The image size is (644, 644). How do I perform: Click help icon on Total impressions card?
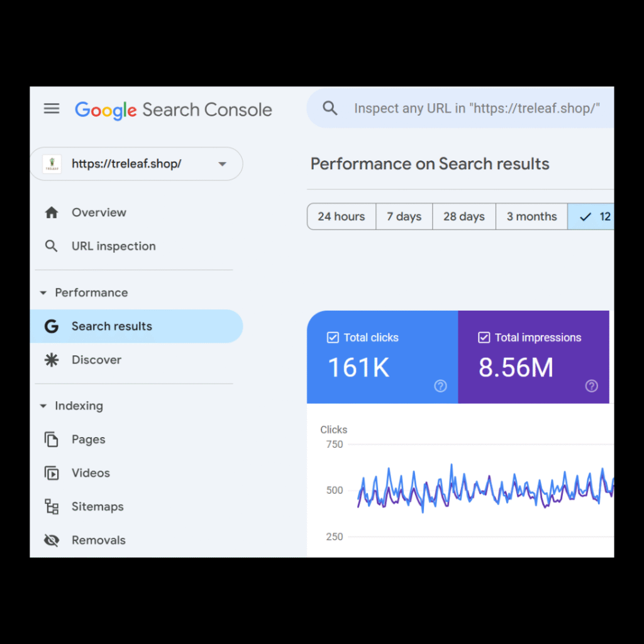[x=591, y=386]
